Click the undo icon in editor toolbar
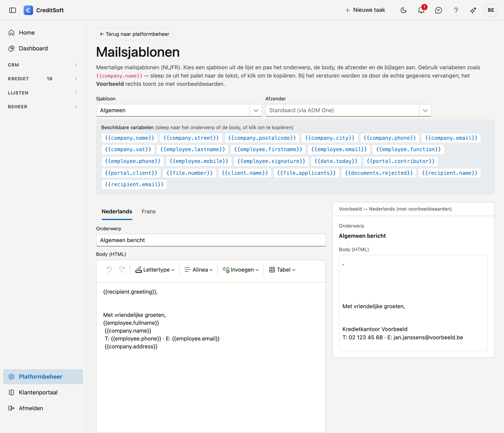The width and height of the screenshot is (504, 433). pos(109,270)
